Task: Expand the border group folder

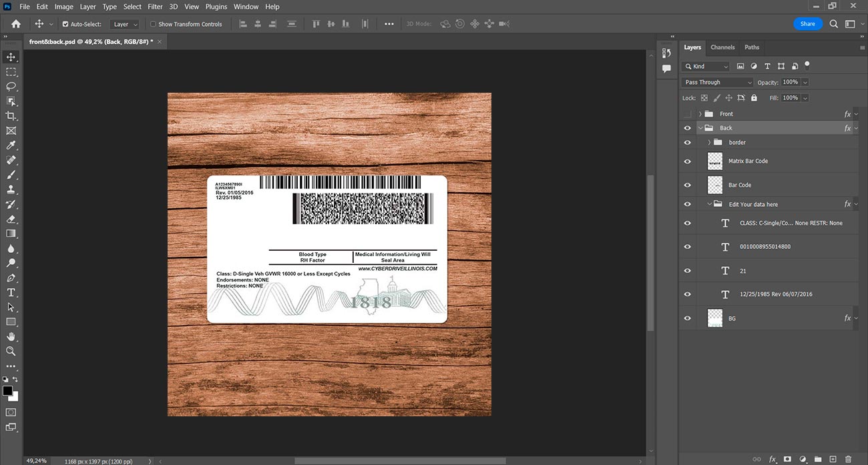Action: 709,142
